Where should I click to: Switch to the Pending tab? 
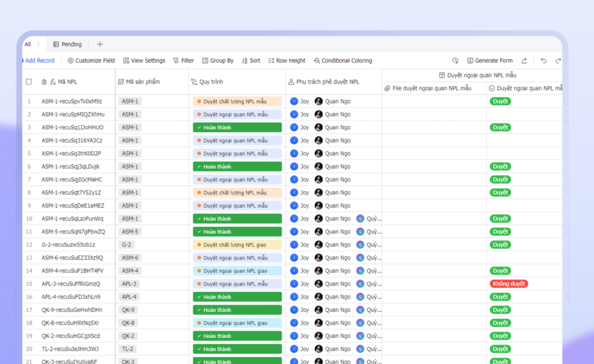pyautogui.click(x=67, y=45)
